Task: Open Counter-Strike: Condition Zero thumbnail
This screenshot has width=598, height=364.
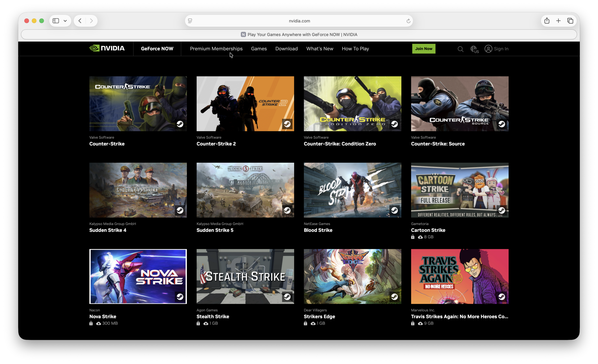Action: click(x=352, y=104)
